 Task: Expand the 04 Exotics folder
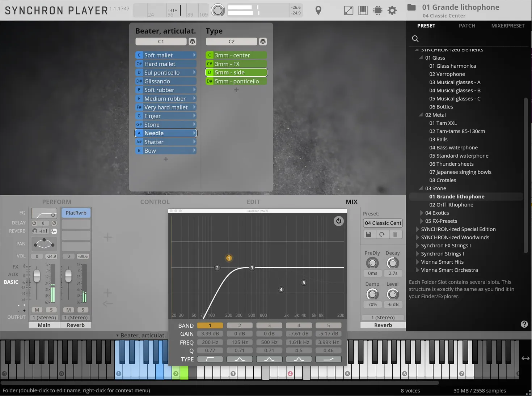pyautogui.click(x=422, y=213)
